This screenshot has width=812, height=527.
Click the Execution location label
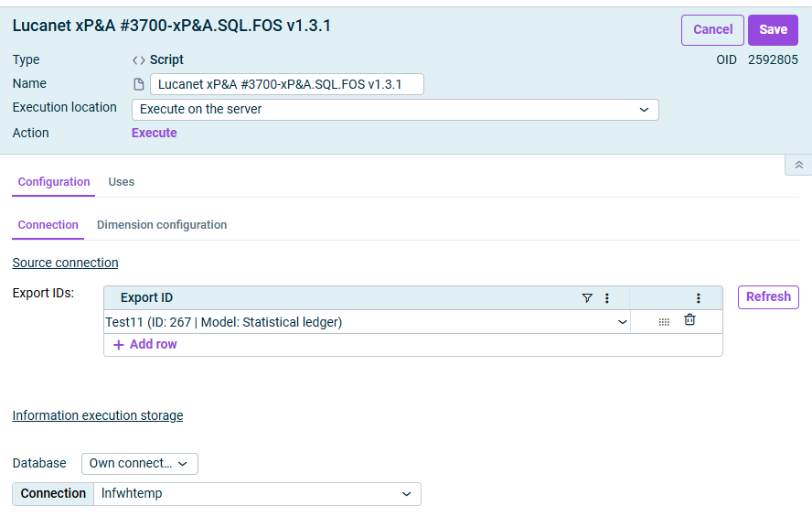pyautogui.click(x=65, y=107)
